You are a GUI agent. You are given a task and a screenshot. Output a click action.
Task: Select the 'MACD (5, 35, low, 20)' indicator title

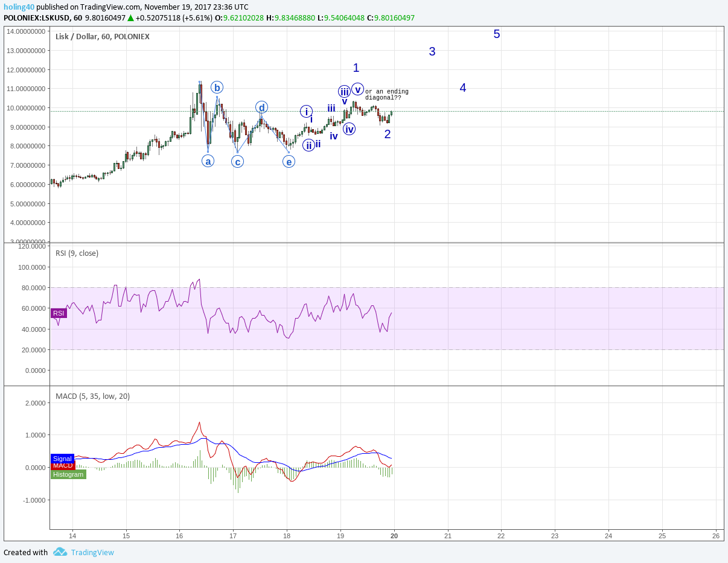[92, 396]
